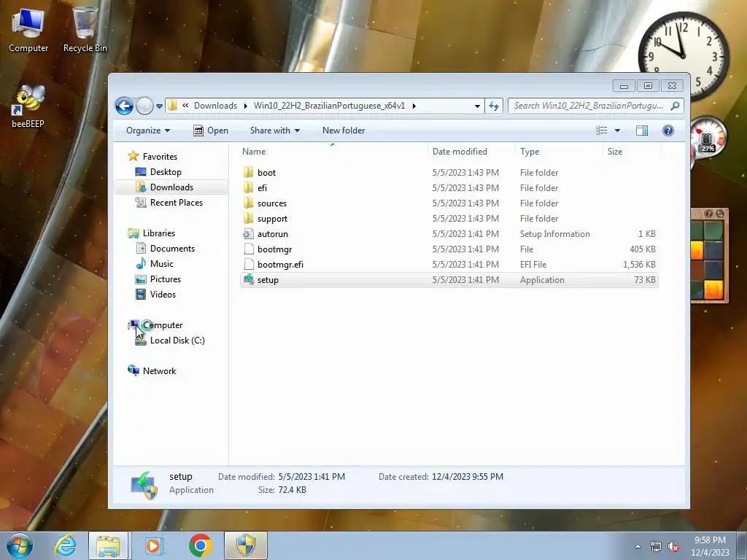
Task: Click the Forward navigation arrow button
Action: [x=144, y=106]
